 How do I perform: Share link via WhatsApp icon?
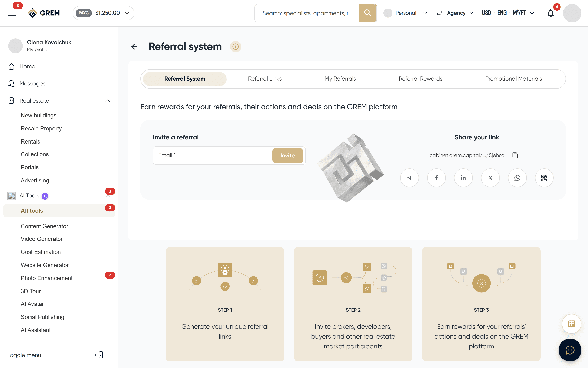pos(517,178)
